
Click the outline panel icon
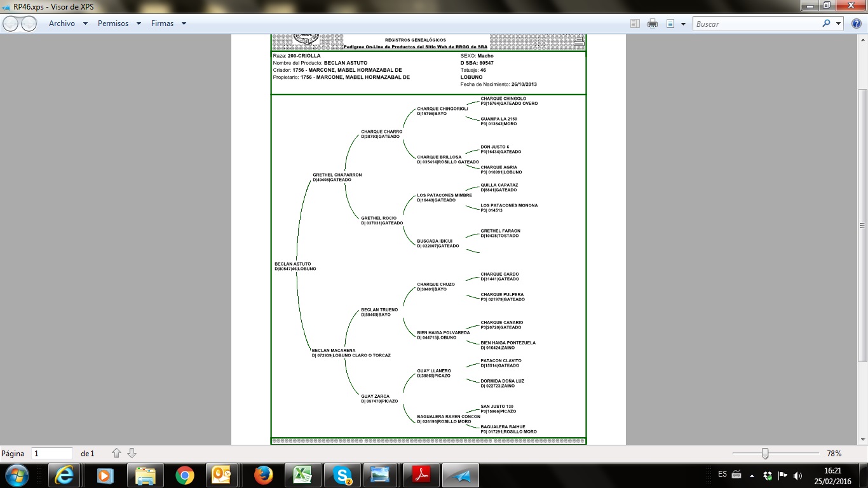click(635, 24)
